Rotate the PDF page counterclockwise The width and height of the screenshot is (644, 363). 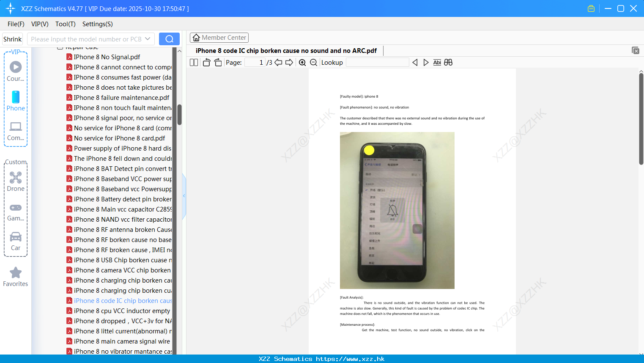tap(206, 63)
